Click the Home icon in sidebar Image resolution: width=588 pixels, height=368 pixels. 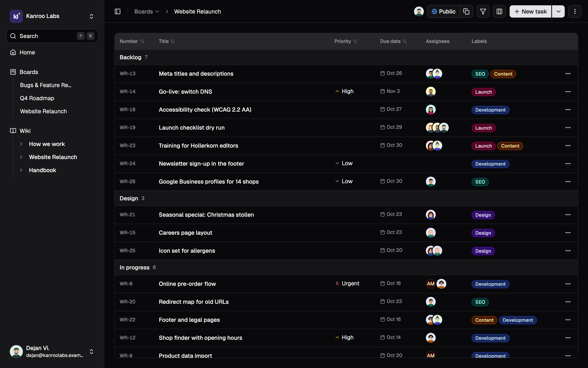coord(13,52)
